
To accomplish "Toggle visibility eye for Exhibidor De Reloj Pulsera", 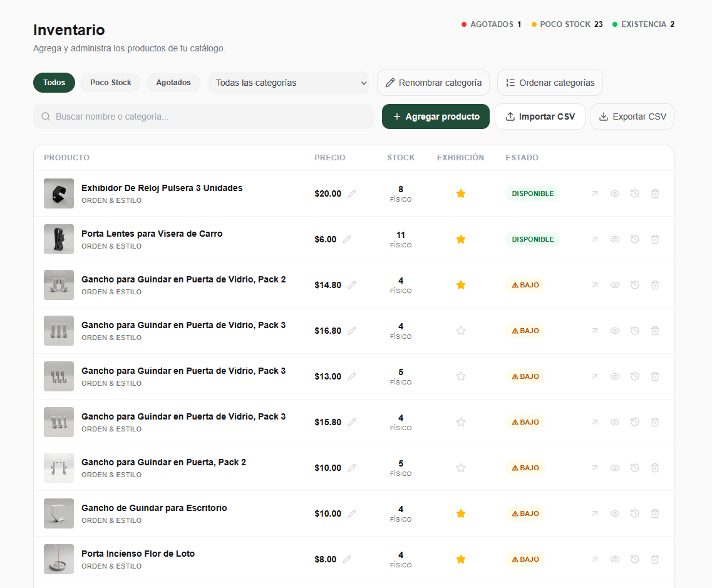I will click(x=615, y=193).
